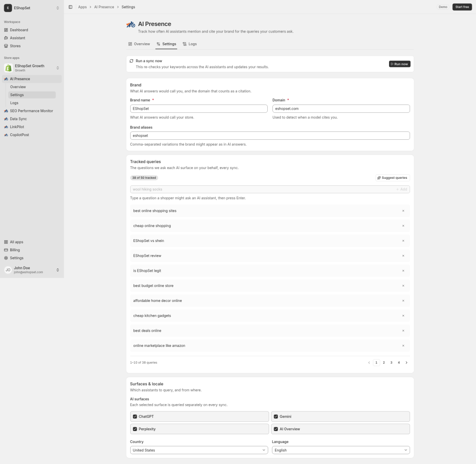Switch to the Logs tab
This screenshot has height=464, width=476.
click(x=190, y=44)
